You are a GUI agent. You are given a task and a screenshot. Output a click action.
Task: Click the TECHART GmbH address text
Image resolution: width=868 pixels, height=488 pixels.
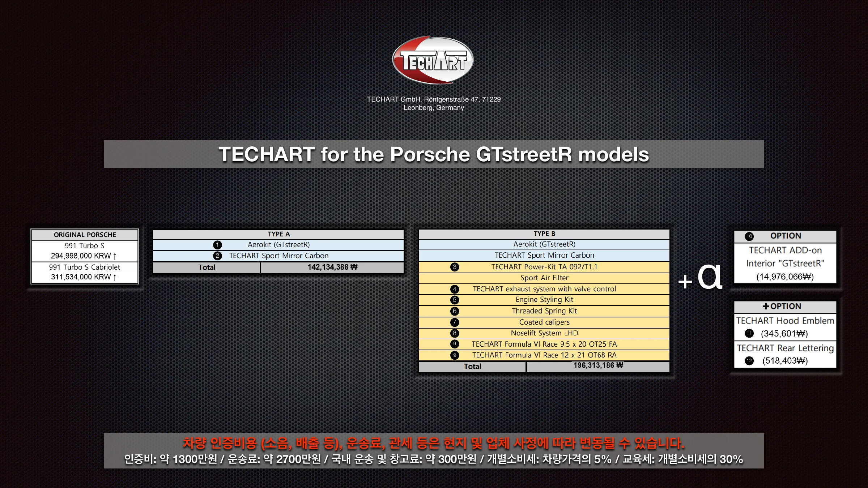(434, 103)
